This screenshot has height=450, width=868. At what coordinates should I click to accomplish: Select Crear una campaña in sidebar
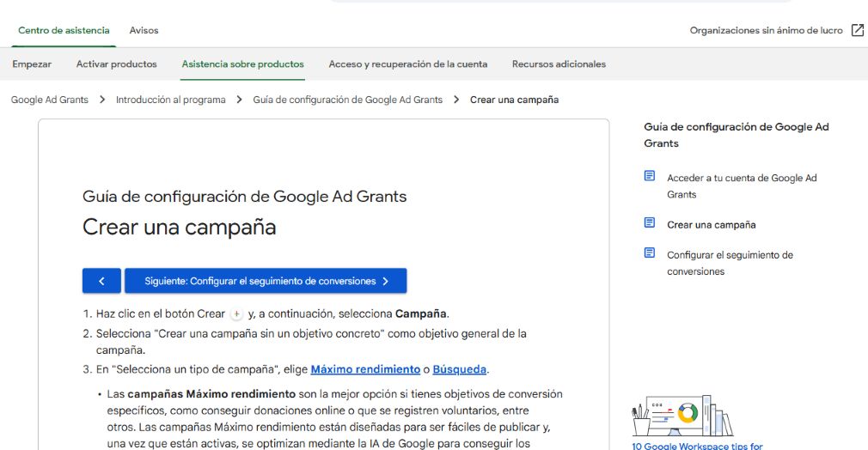pyautogui.click(x=712, y=225)
